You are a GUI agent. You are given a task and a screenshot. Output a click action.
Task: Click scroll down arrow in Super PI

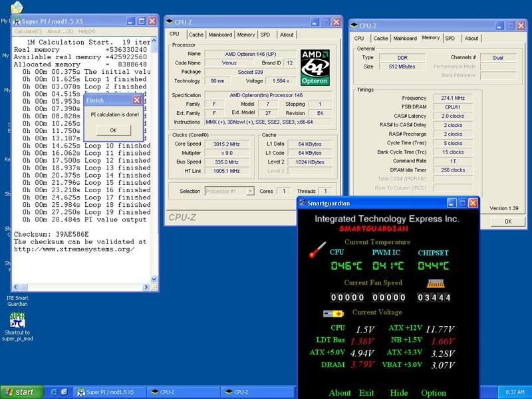click(154, 279)
